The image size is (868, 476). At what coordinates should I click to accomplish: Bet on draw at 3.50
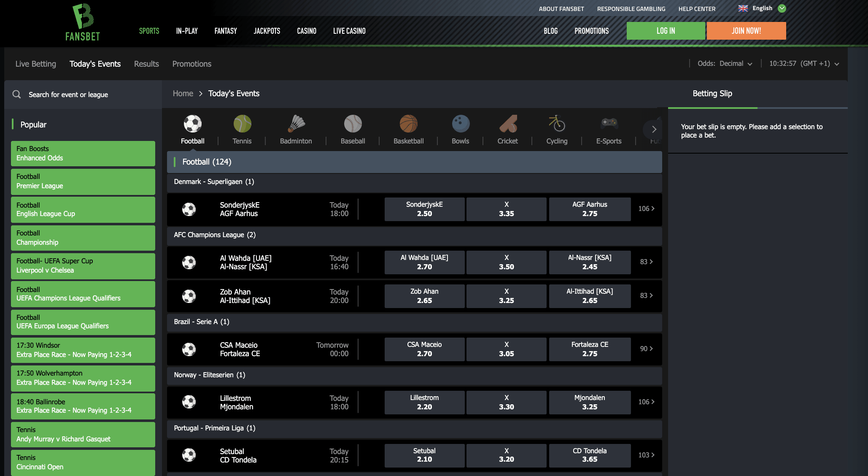coord(507,262)
